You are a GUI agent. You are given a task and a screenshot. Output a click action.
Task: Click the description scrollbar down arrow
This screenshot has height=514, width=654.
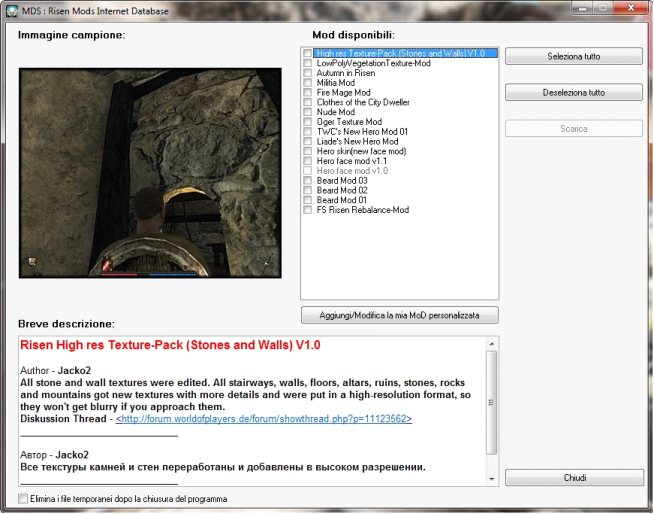(492, 479)
